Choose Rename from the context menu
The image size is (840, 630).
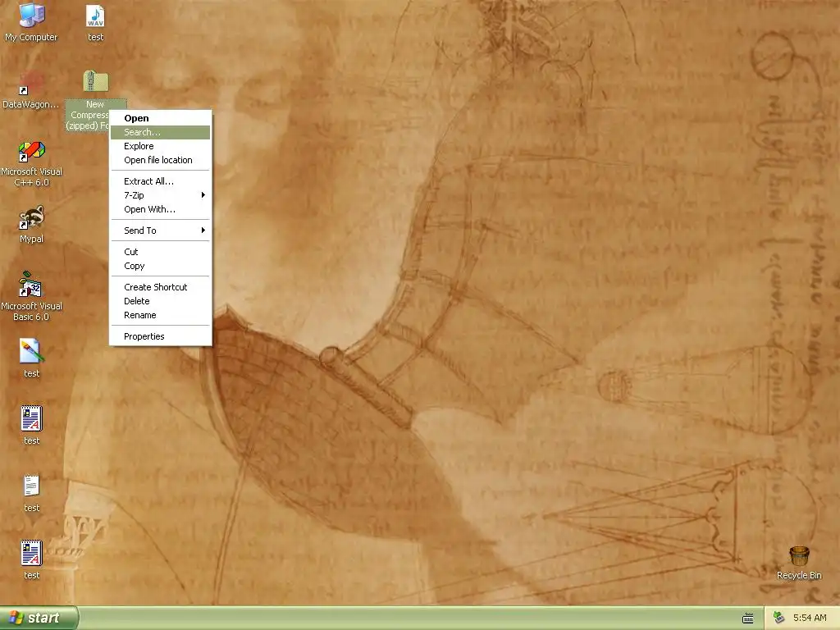pyautogui.click(x=160, y=315)
